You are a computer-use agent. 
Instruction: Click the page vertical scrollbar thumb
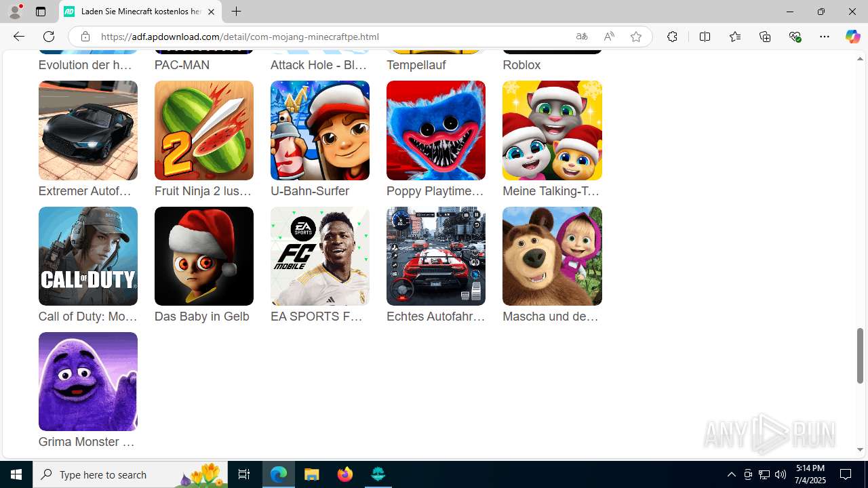(x=860, y=355)
